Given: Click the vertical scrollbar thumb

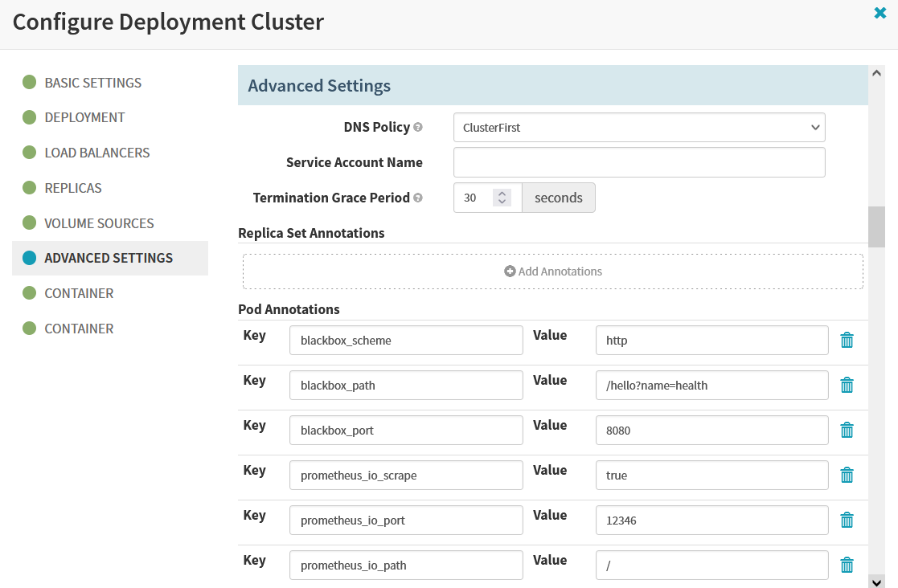Looking at the screenshot, I should (876, 227).
